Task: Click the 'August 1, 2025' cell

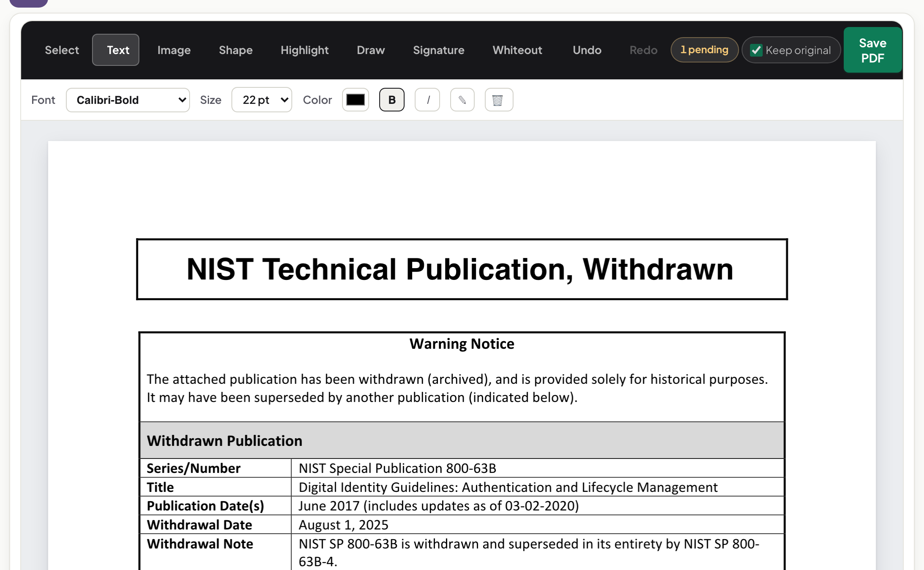Action: (343, 525)
